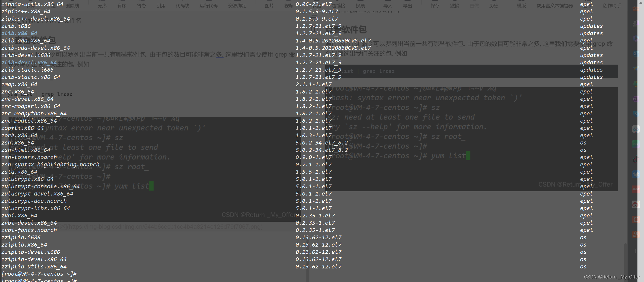Click the zopfli.x86_64 package entry

tap(23, 128)
